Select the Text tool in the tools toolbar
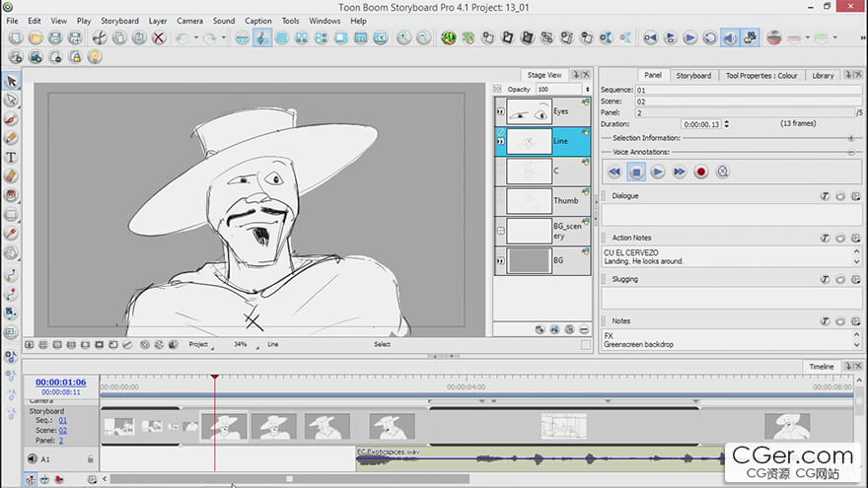This screenshot has width=868, height=488. [11, 158]
